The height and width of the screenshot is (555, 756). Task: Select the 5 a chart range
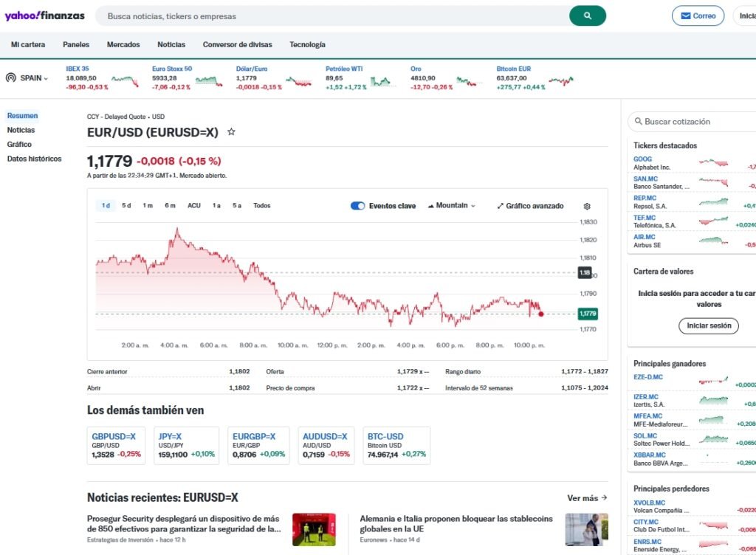pyautogui.click(x=237, y=206)
